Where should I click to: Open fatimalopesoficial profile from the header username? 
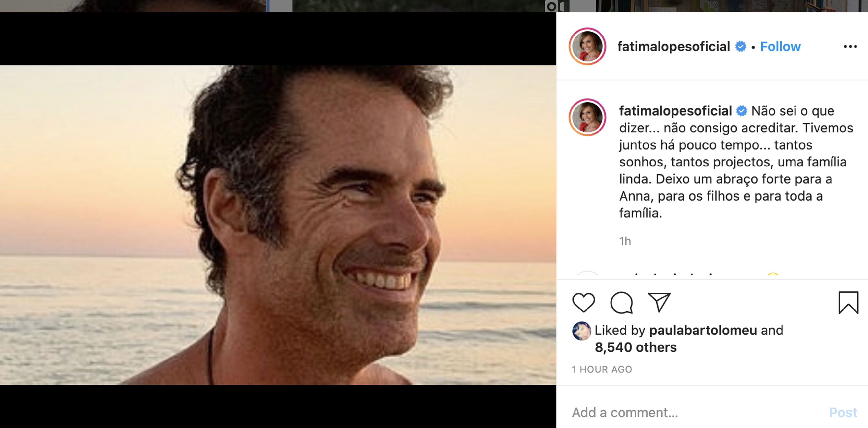673,47
